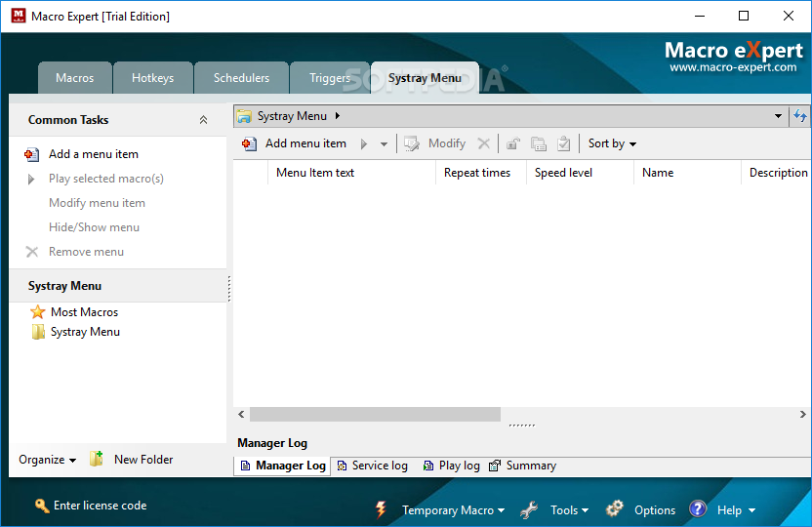812x527 pixels.
Task: Click Modify menu item task
Action: pyautogui.click(x=97, y=202)
